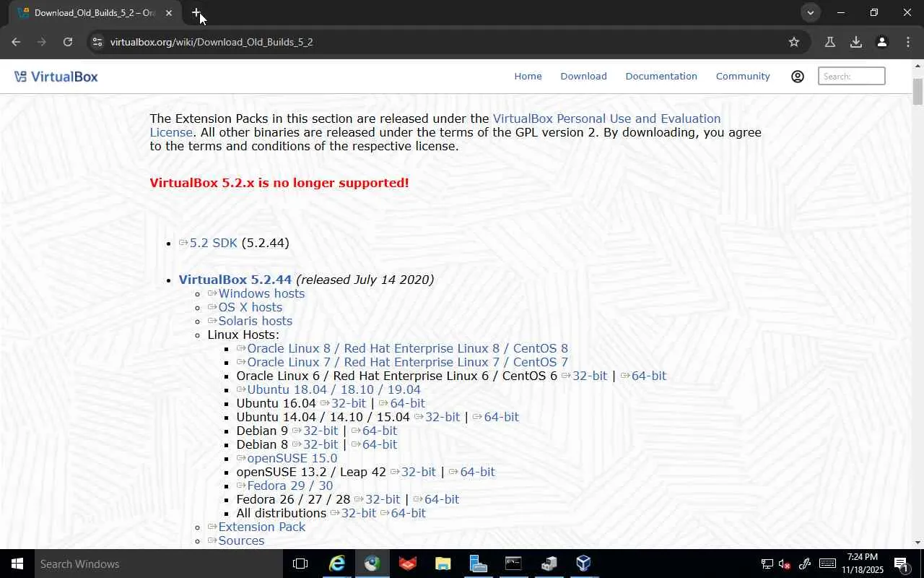The image size is (924, 578).
Task: Focus the site Search field
Action: (852, 76)
